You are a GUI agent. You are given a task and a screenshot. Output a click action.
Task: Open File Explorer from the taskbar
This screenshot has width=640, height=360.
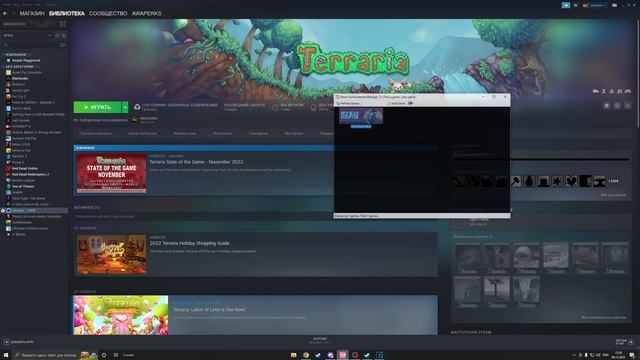pyautogui.click(x=293, y=355)
